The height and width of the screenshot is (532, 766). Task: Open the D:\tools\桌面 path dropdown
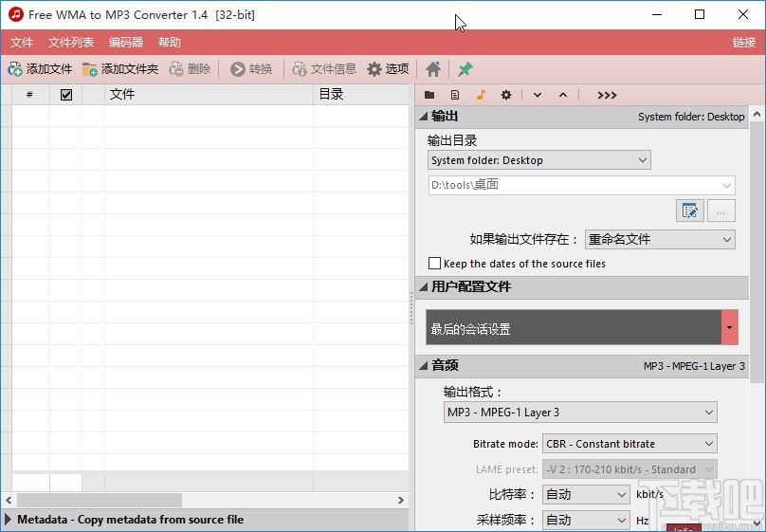coord(581,185)
